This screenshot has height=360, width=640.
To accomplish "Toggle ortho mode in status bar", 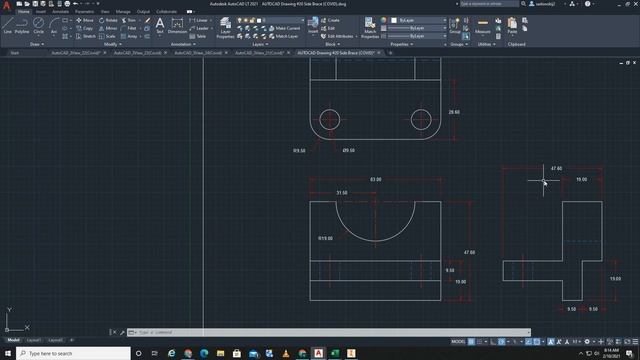I will coord(493,342).
